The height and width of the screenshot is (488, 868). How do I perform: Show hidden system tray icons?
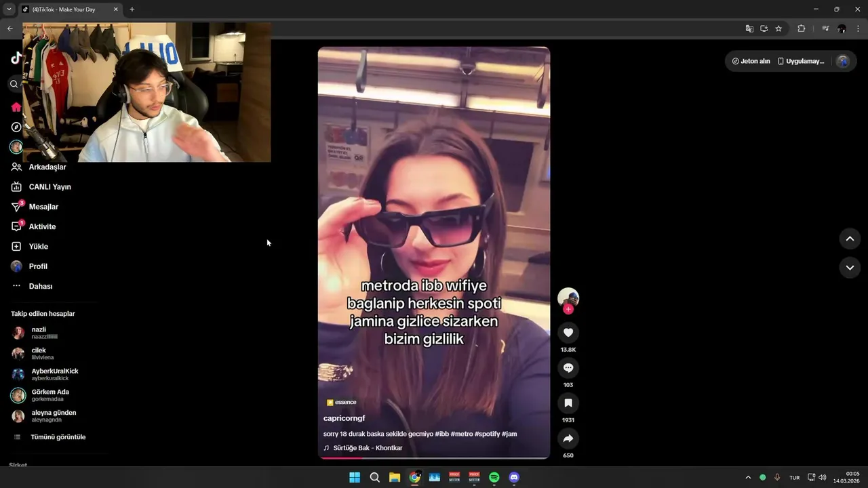pyautogui.click(x=748, y=477)
